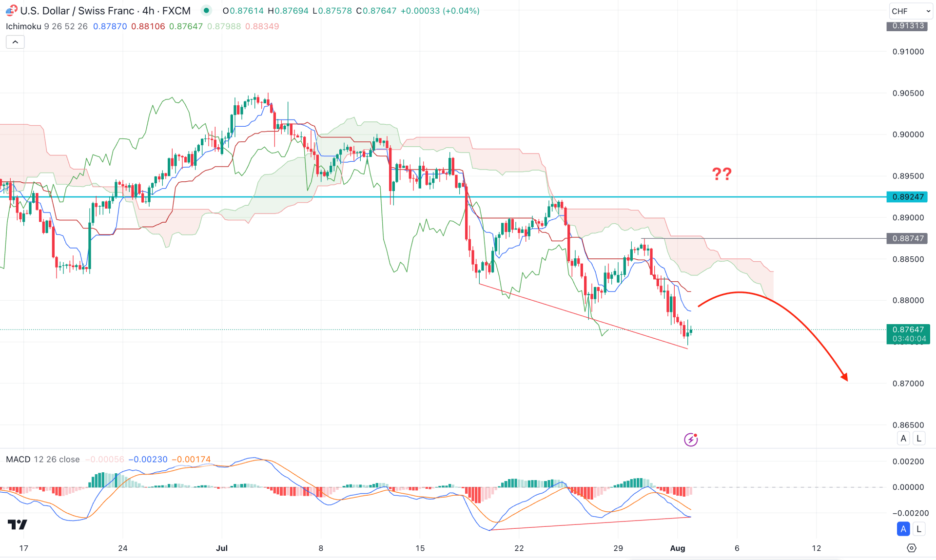The width and height of the screenshot is (936, 560).
Task: Click the TradingView logo
Action: (x=18, y=524)
